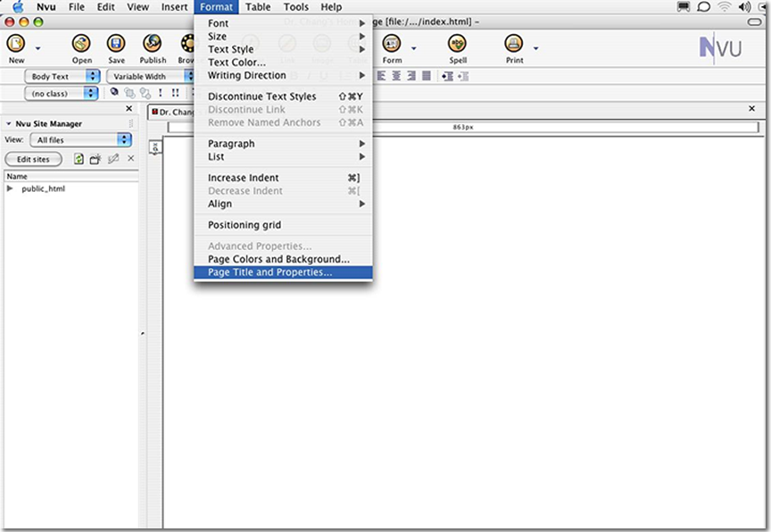Click the Name column header
771x532 pixels.
tap(71, 176)
